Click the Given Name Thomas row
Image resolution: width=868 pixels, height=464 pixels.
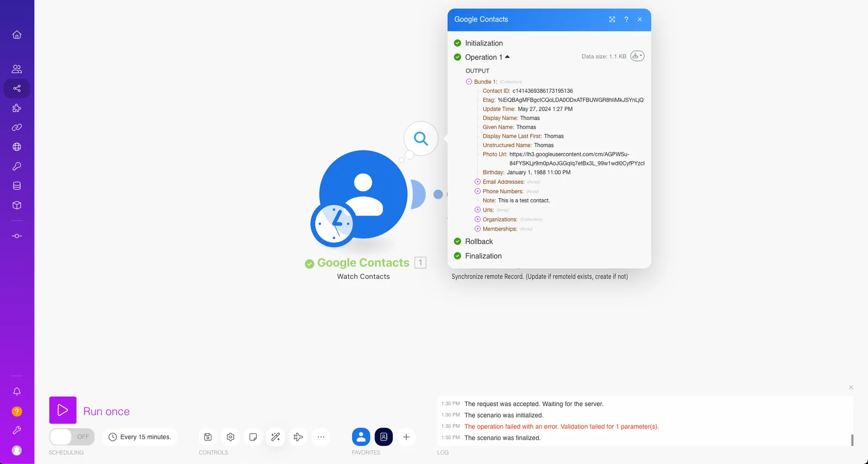tap(509, 127)
